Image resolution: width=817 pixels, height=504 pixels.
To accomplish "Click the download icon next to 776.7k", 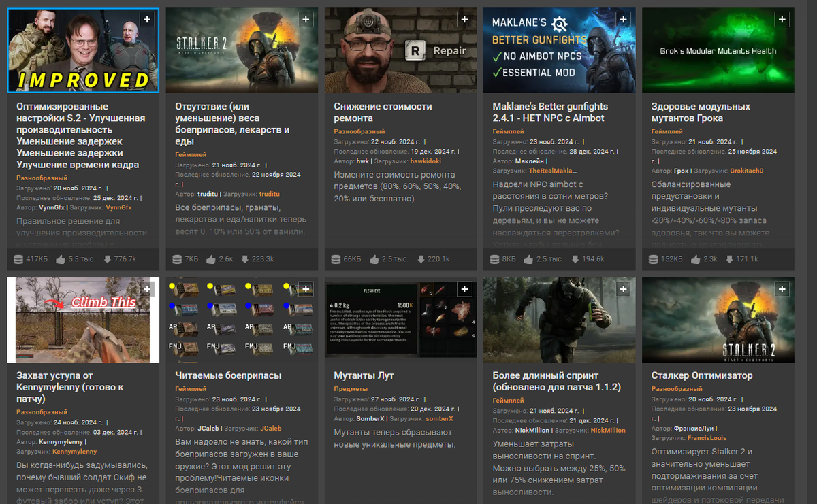I will pos(107,259).
